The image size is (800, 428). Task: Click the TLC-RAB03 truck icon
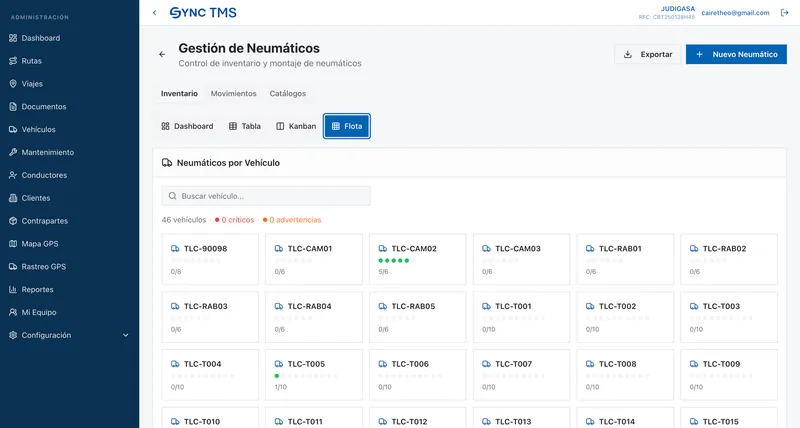click(175, 306)
